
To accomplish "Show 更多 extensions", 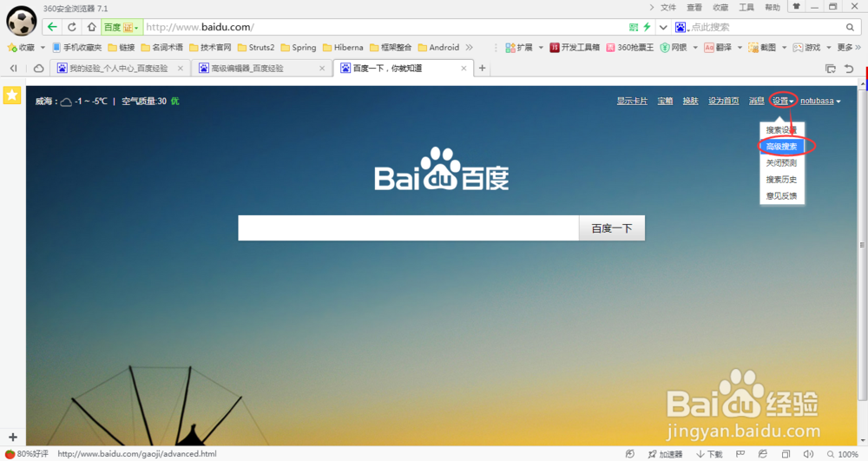I will tap(849, 48).
